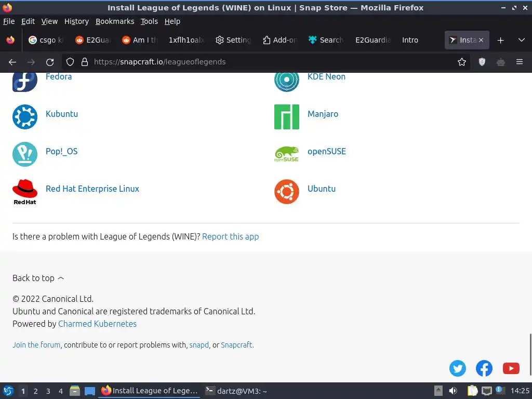Open the Red Hat Enterprise Linux link
Screen dimensions: 532x399
pyautogui.click(x=92, y=189)
